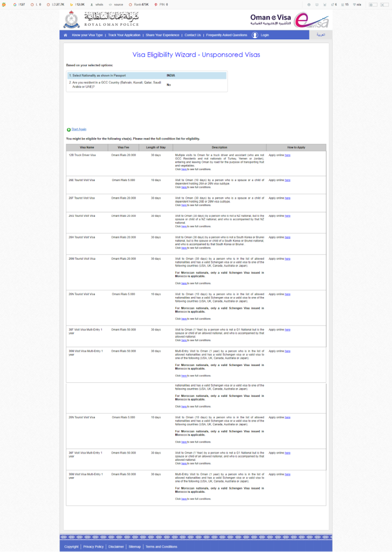See full conditions for 12B Truck Driver Visa

[x=184, y=169]
